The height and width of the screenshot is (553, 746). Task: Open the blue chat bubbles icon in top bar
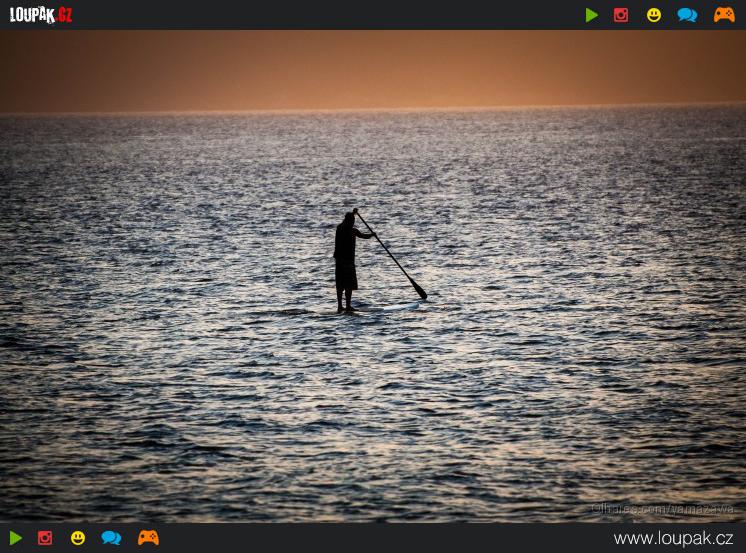pyautogui.click(x=687, y=15)
